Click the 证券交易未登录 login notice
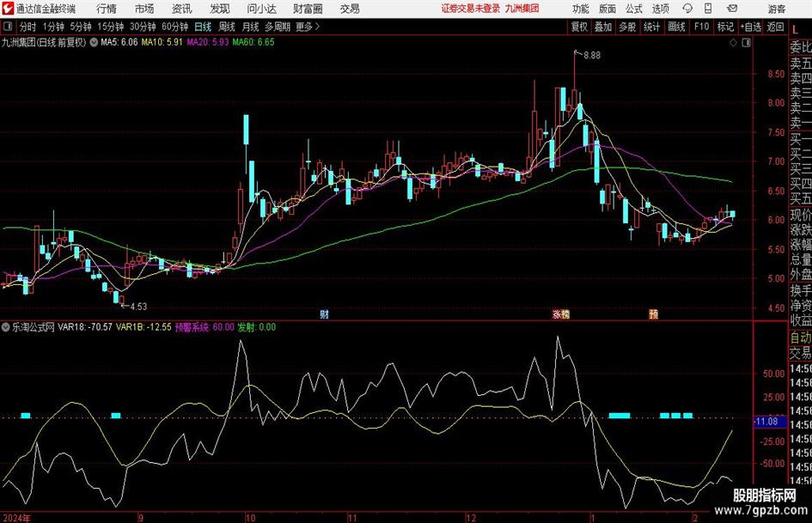Image resolution: width=812 pixels, height=523 pixels. pyautogui.click(x=471, y=9)
